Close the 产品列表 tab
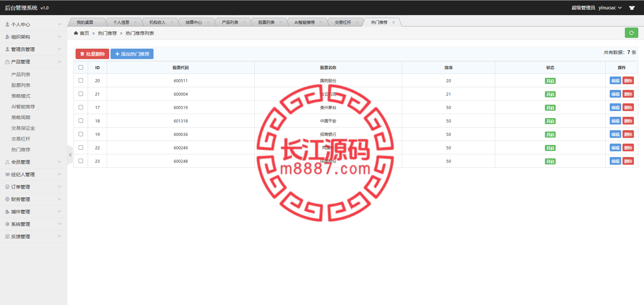 (244, 22)
